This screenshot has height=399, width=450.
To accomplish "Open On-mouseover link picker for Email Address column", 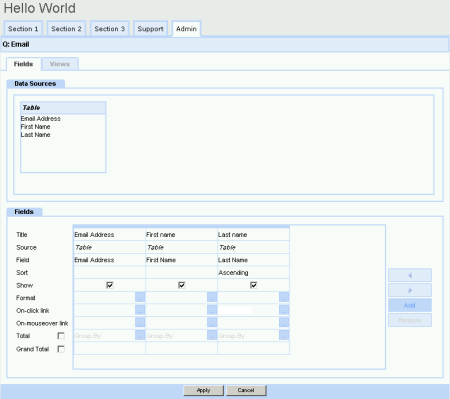I will point(140,323).
